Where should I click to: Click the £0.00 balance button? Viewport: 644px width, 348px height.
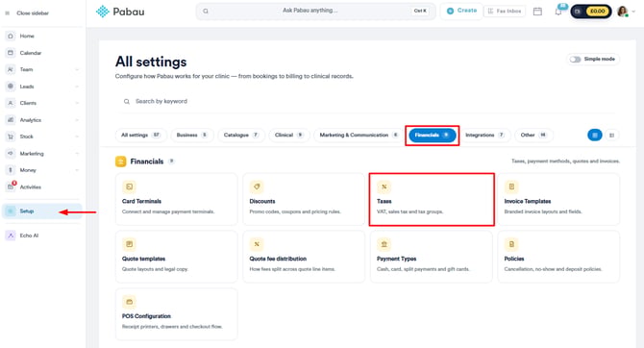pyautogui.click(x=590, y=12)
